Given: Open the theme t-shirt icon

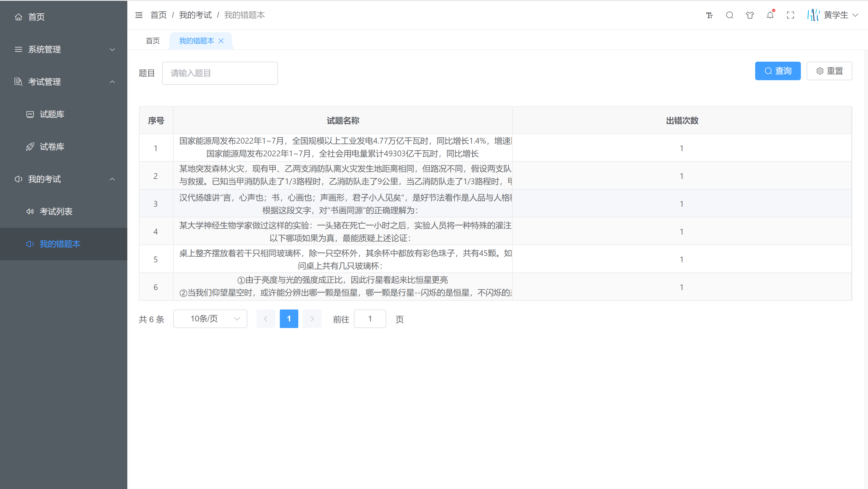Looking at the screenshot, I should pos(750,15).
